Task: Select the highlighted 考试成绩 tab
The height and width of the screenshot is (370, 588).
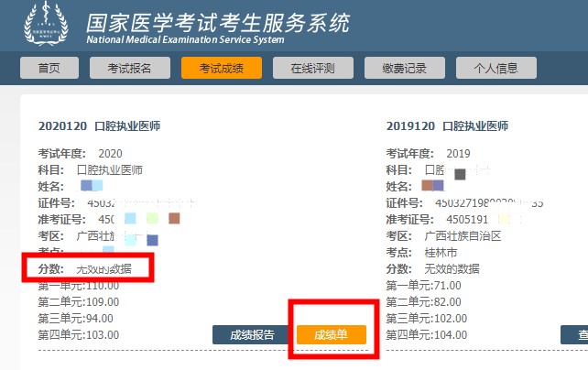Action: (x=221, y=69)
